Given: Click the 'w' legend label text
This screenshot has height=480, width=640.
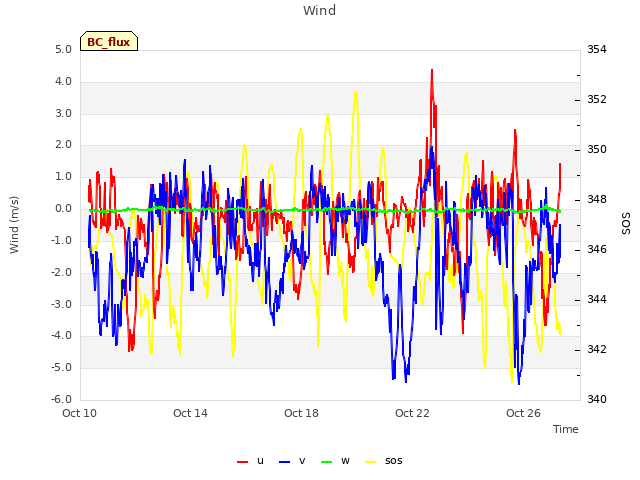Looking at the screenshot, I should 345,461.
